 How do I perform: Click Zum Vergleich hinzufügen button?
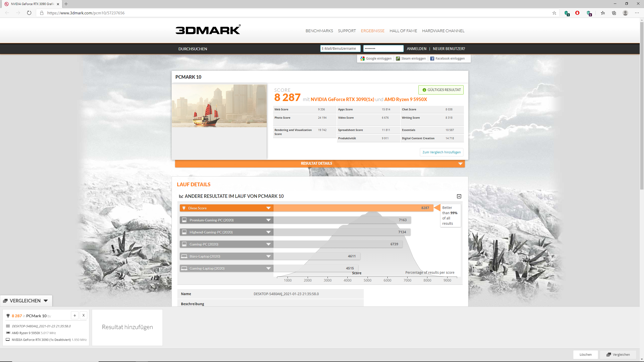pos(441,152)
